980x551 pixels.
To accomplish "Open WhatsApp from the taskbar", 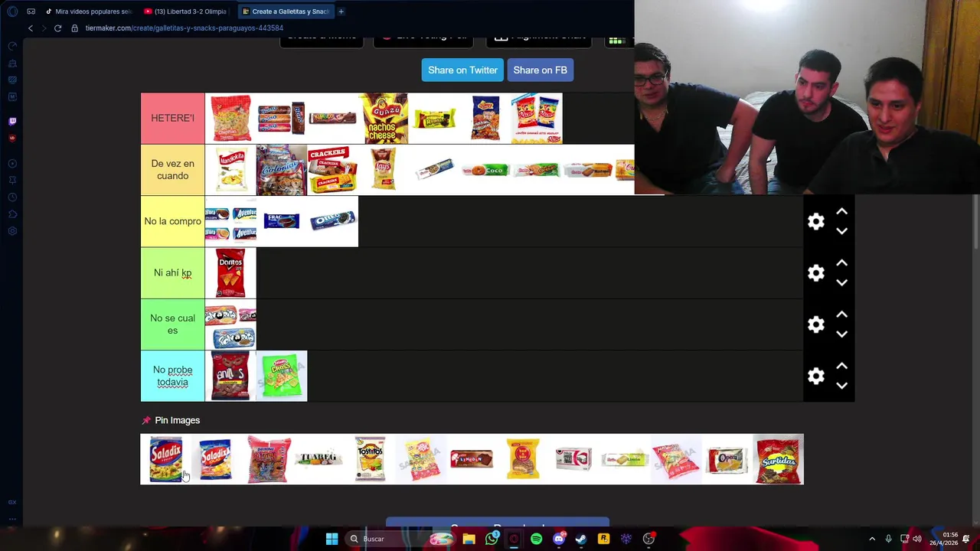I will (492, 539).
